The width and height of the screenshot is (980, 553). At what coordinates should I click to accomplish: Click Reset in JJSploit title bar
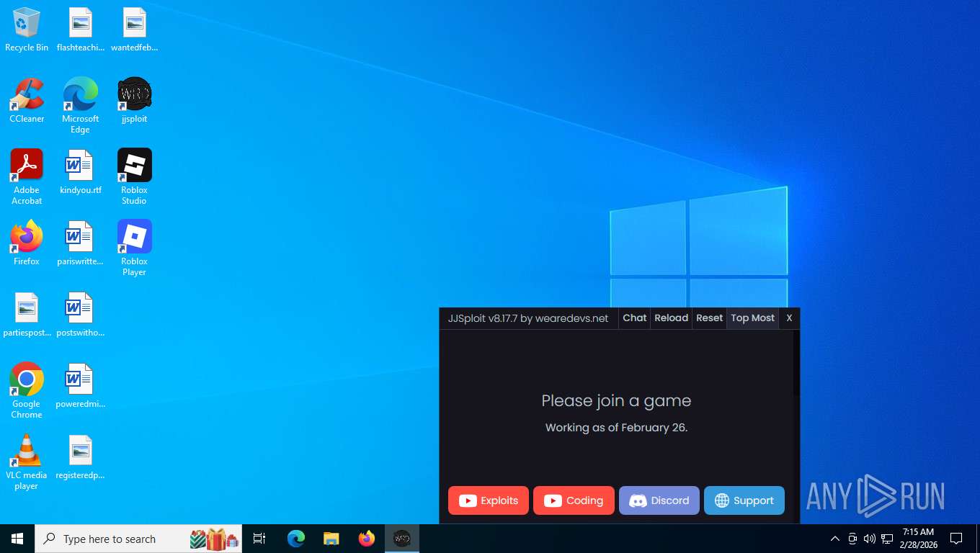tap(710, 318)
